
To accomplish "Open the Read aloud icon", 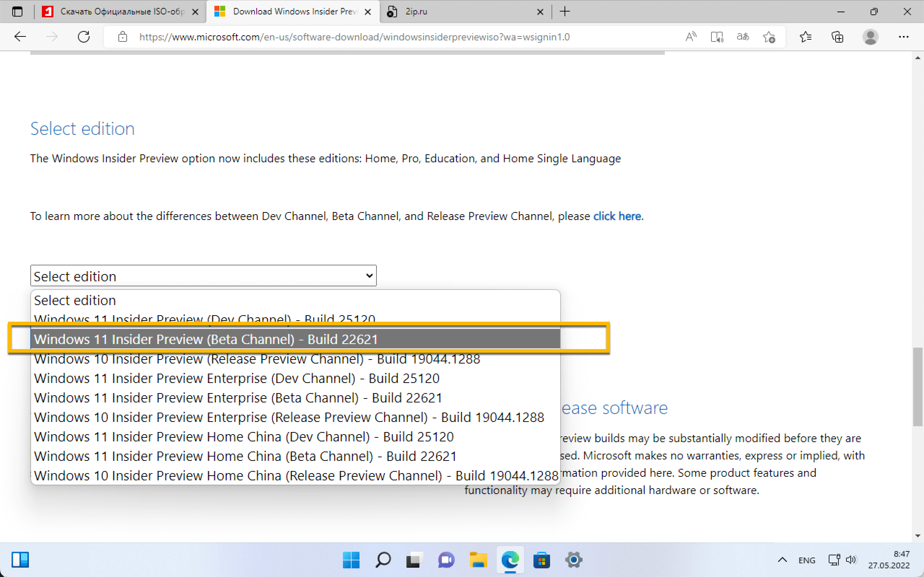I will click(x=691, y=37).
